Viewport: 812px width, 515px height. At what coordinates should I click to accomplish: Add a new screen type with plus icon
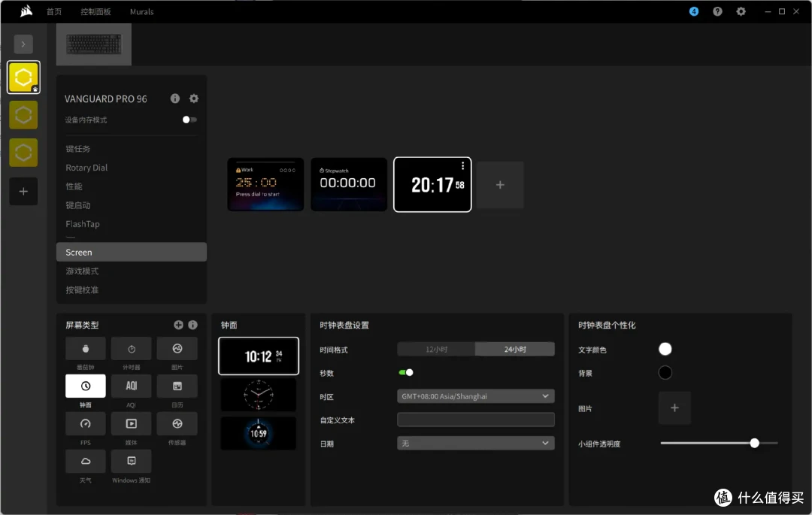point(178,325)
